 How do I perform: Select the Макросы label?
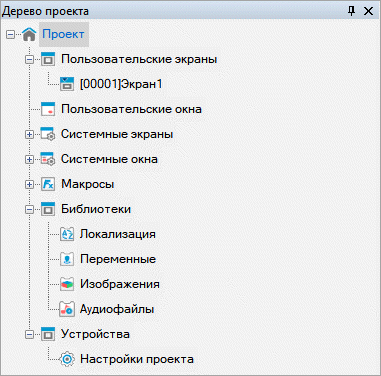pyautogui.click(x=88, y=184)
